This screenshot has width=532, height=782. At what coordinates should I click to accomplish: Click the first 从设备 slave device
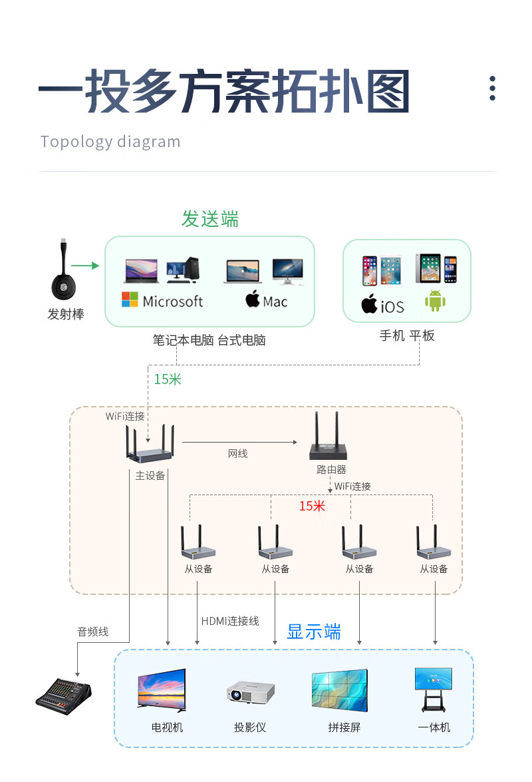pos(198,542)
